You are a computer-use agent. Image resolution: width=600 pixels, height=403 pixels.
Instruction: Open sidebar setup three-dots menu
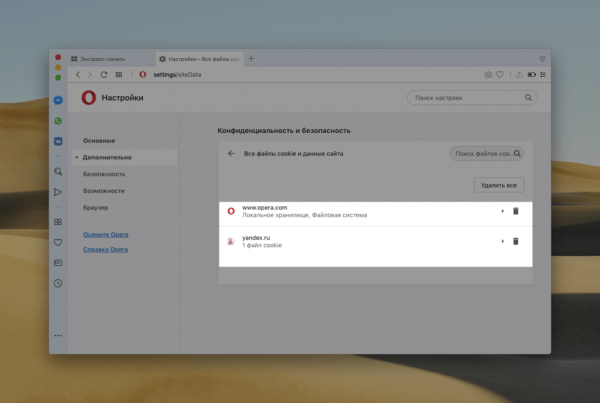tap(58, 336)
